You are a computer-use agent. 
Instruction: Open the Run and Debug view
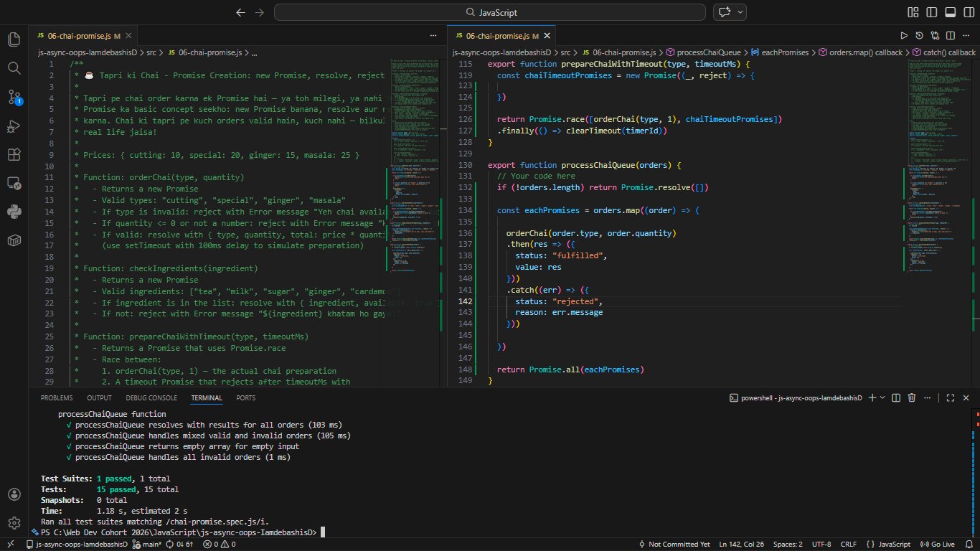click(x=14, y=126)
